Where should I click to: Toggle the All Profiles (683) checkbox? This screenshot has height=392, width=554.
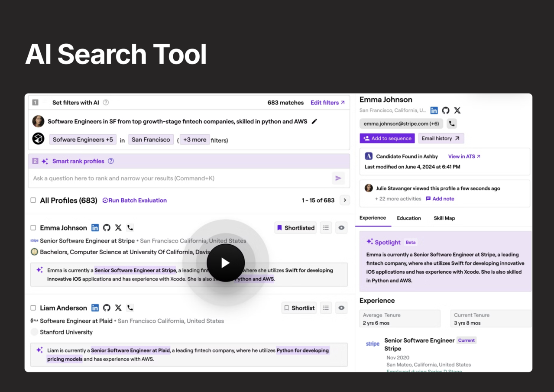click(x=33, y=200)
